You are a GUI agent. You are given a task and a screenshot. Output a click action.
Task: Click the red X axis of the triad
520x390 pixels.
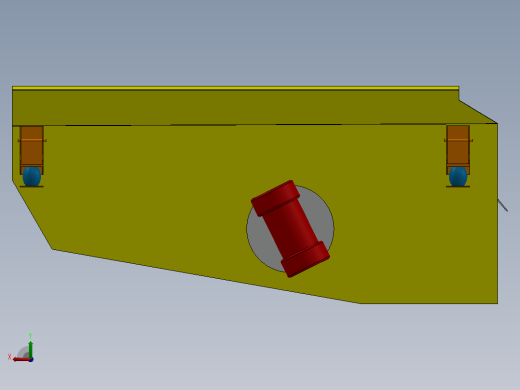pyautogui.click(x=21, y=360)
